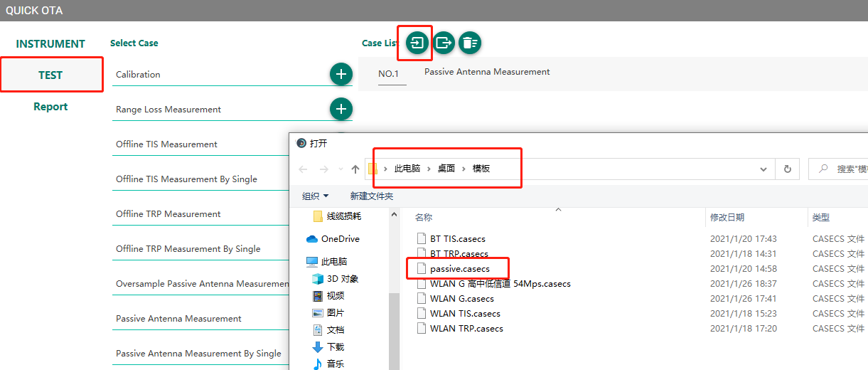Click the 打开 dialog title bar
This screenshot has width=868, height=370.
tap(579, 143)
